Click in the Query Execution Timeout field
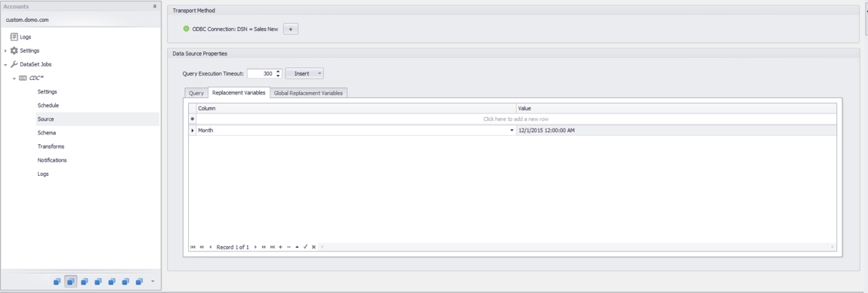This screenshot has width=868, height=293. [261, 74]
